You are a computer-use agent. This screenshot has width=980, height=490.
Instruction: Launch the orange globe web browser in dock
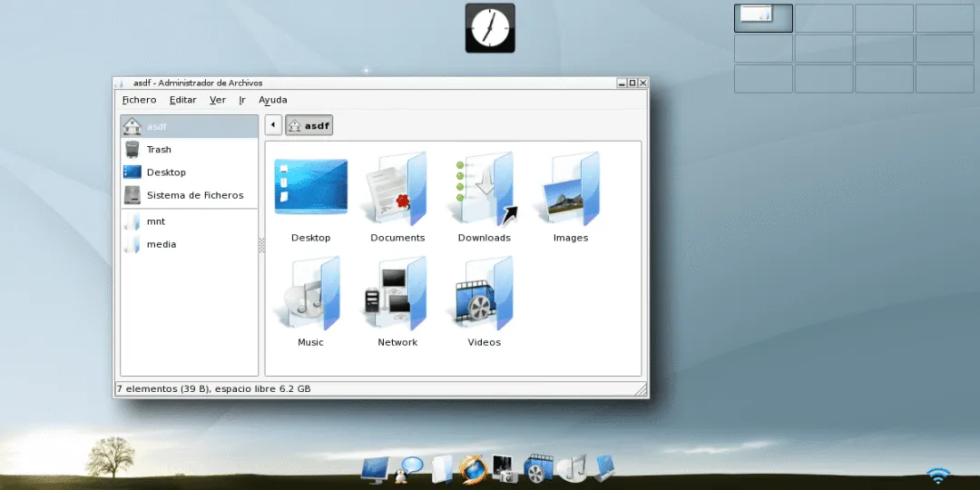pos(472,469)
